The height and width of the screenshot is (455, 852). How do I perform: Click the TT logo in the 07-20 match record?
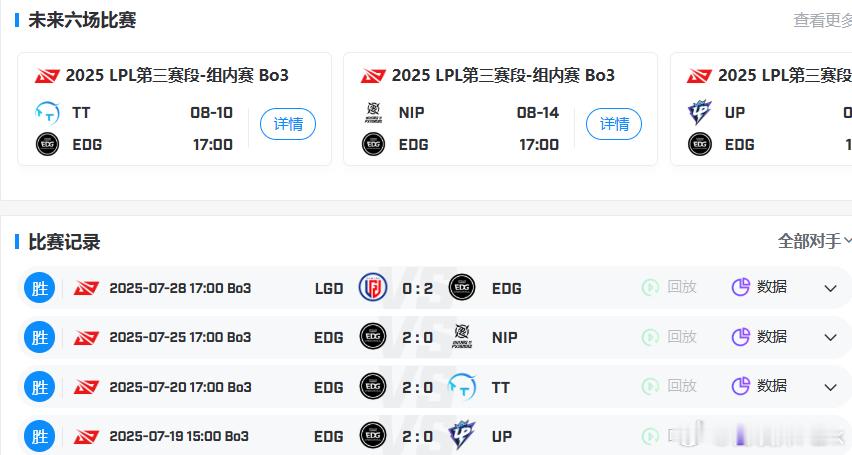462,387
